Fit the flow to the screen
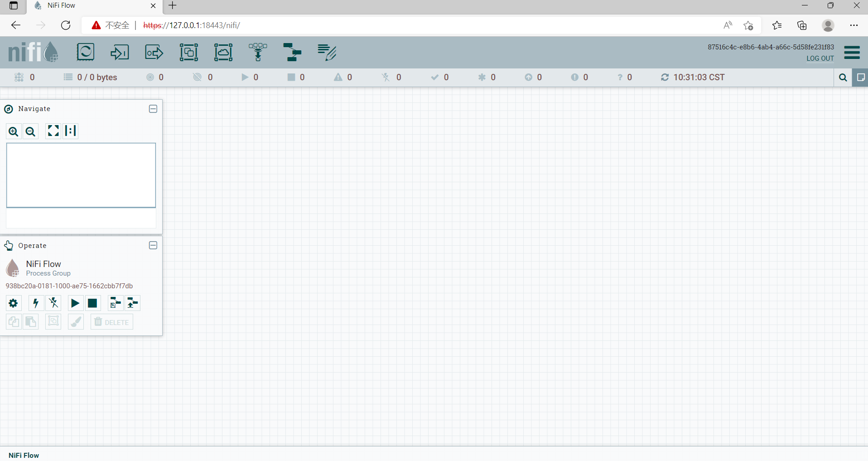Viewport: 868px width, 461px height. point(53,131)
